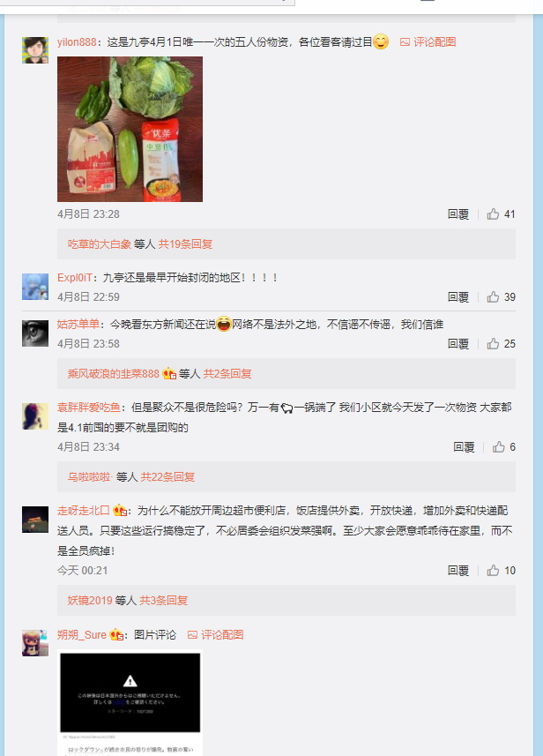Like 走呀走北口's comment with 10 likes
The height and width of the screenshot is (756, 543).
pyautogui.click(x=493, y=571)
